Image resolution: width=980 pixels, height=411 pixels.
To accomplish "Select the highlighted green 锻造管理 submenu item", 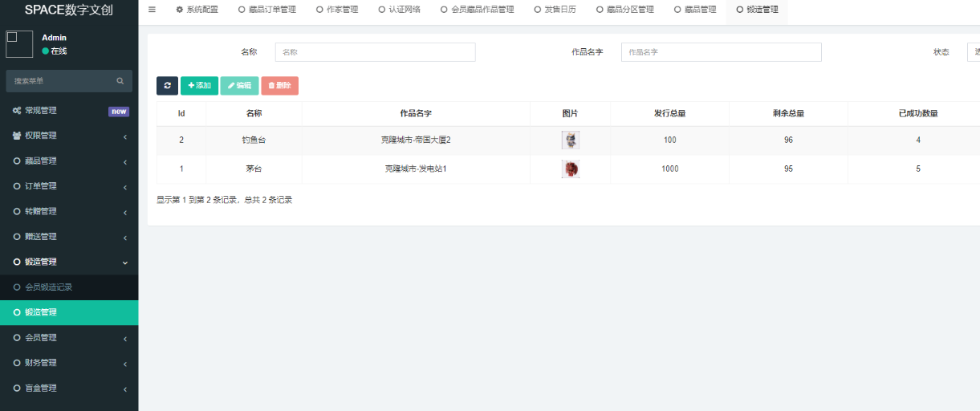I will point(69,312).
